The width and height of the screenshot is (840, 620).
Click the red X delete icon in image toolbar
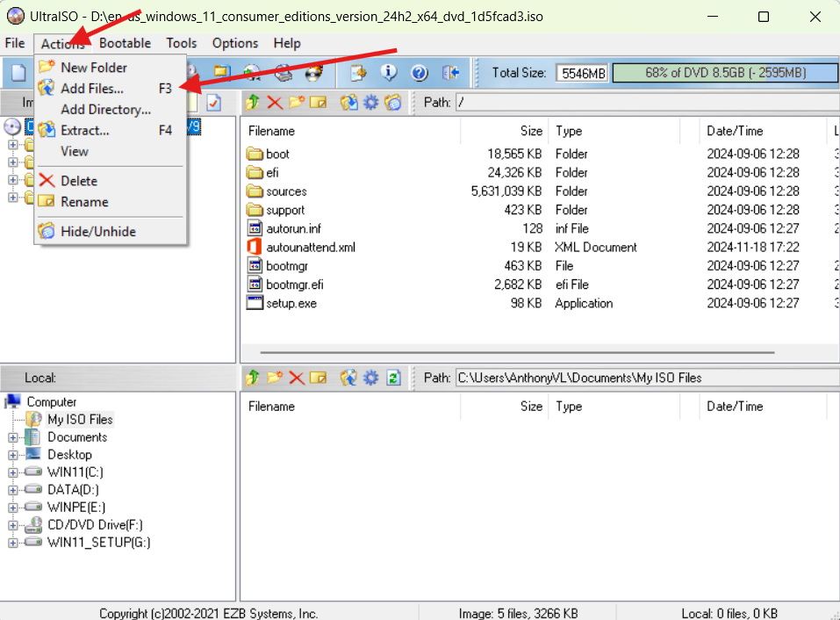tap(275, 103)
